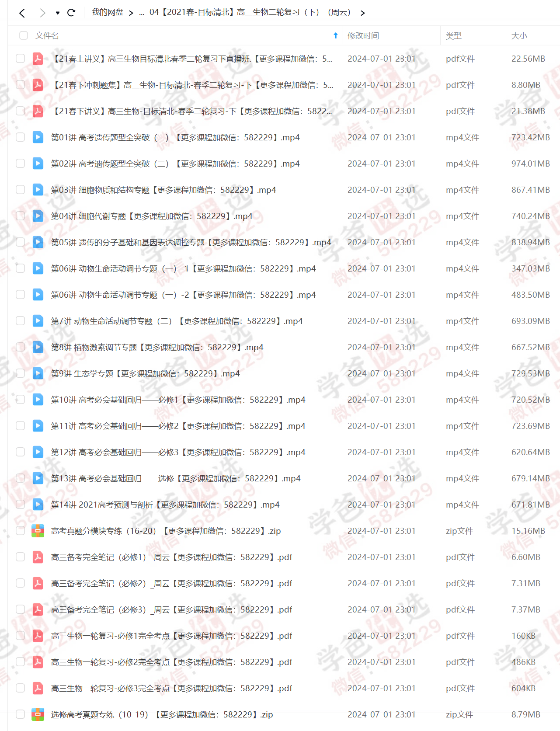Click PDF icon of 【21春下讲义】 file
The width and height of the screenshot is (560, 731).
click(x=38, y=111)
